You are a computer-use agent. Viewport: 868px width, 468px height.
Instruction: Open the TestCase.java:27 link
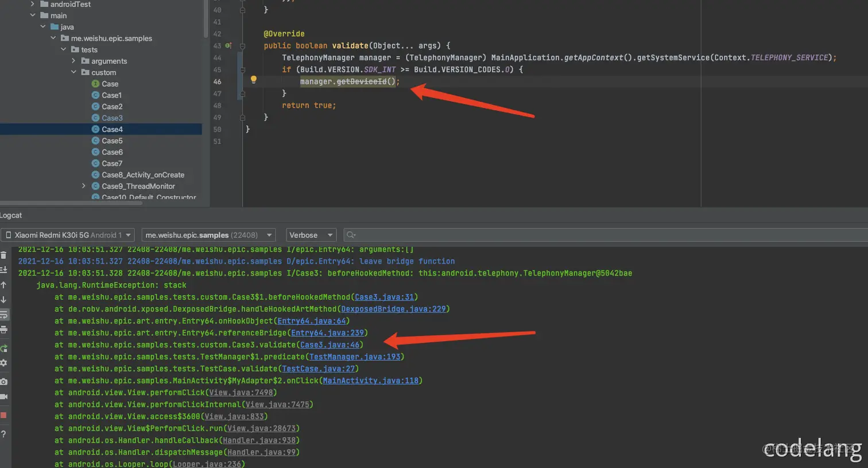pyautogui.click(x=318, y=369)
